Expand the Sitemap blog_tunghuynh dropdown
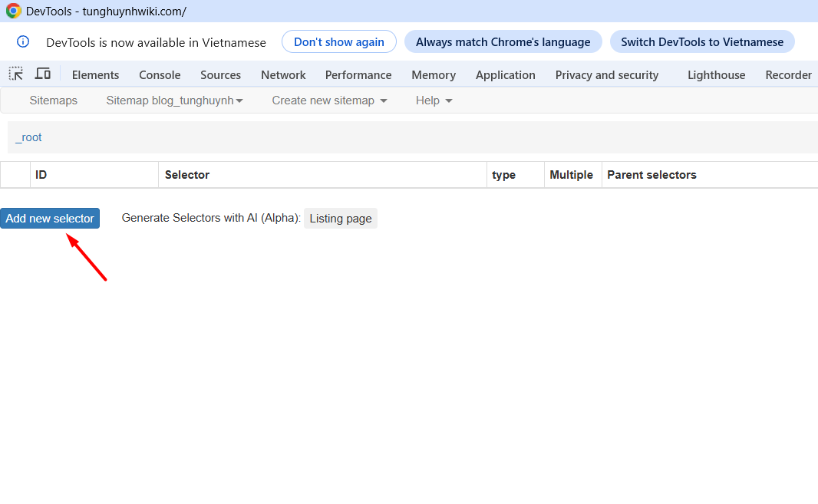 tap(174, 100)
